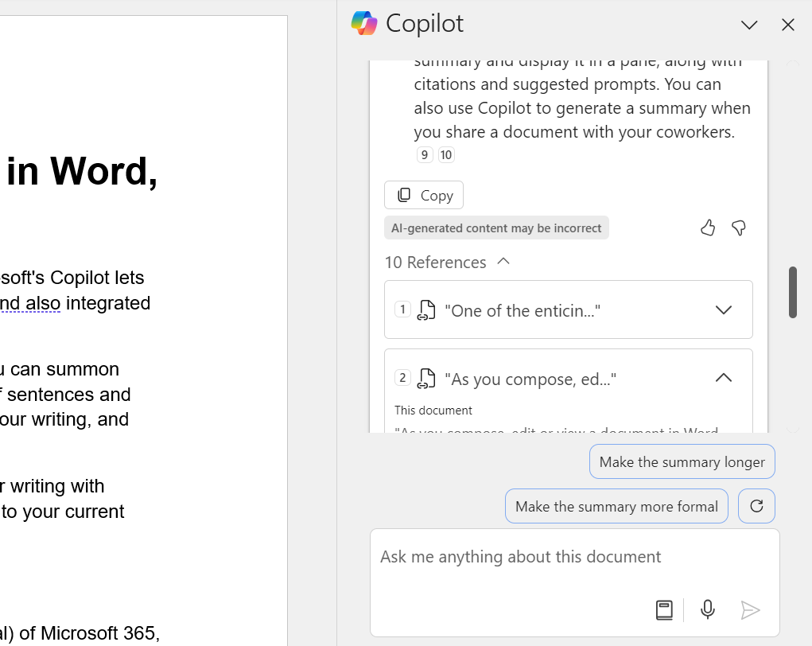
Task: Give thumbs down to the response
Action: point(739,228)
